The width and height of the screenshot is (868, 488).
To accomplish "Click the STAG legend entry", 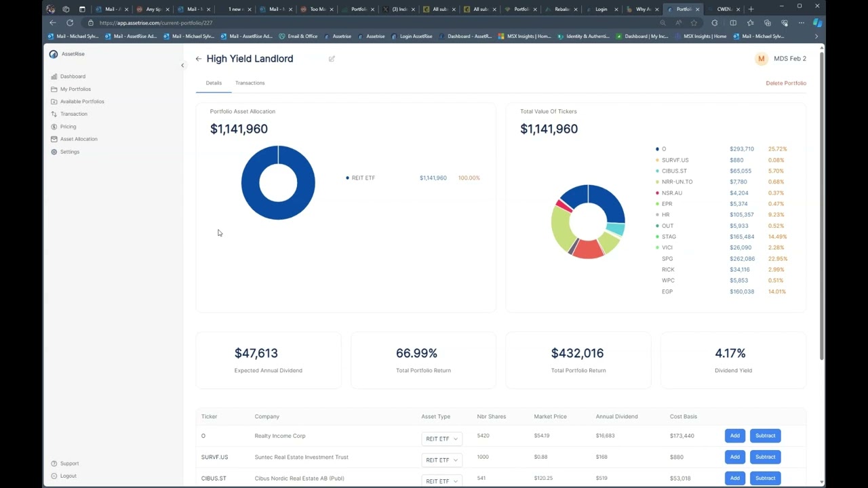I will click(x=669, y=237).
